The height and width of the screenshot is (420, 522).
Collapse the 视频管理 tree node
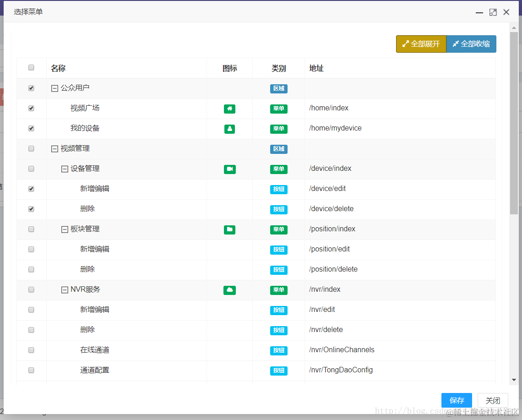(x=54, y=149)
